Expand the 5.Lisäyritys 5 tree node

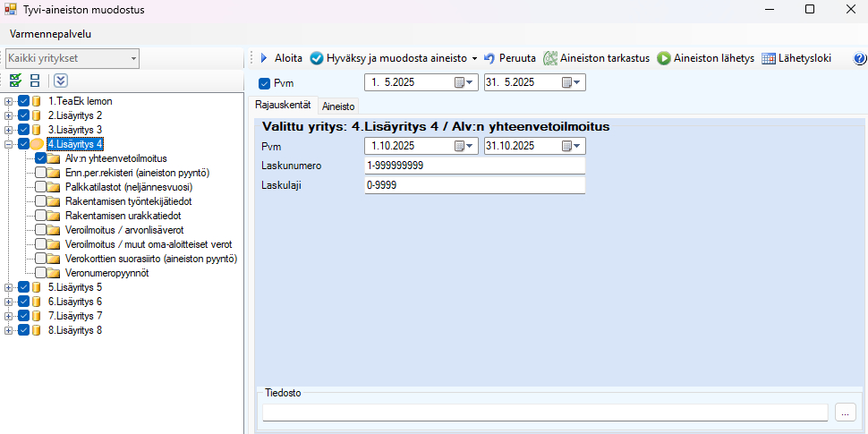(9, 287)
